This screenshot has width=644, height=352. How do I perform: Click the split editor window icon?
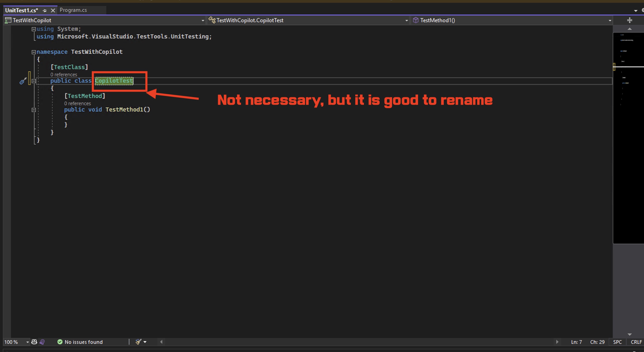630,20
